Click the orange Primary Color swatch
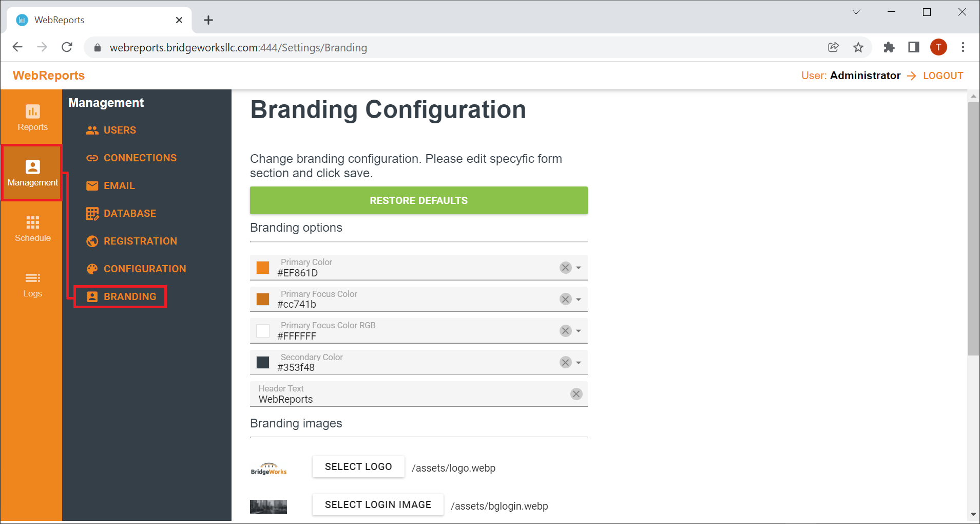980x524 pixels. 263,268
